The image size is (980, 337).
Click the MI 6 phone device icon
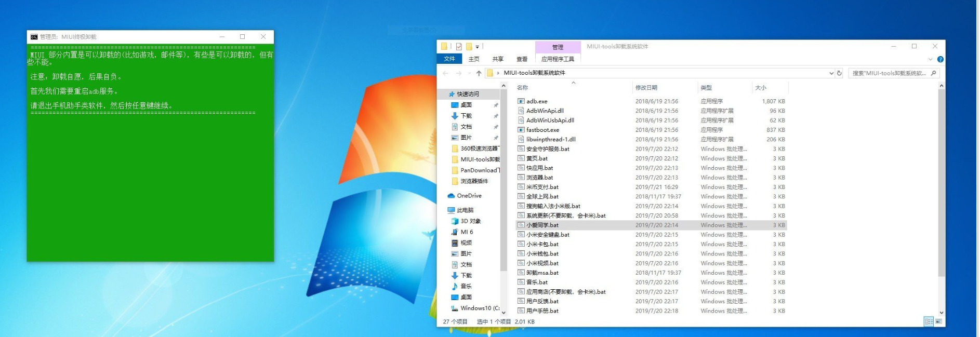tap(455, 232)
